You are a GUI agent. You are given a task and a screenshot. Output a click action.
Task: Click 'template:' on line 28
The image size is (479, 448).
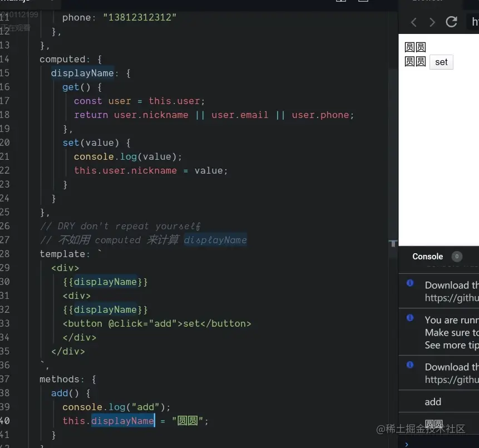click(x=65, y=254)
